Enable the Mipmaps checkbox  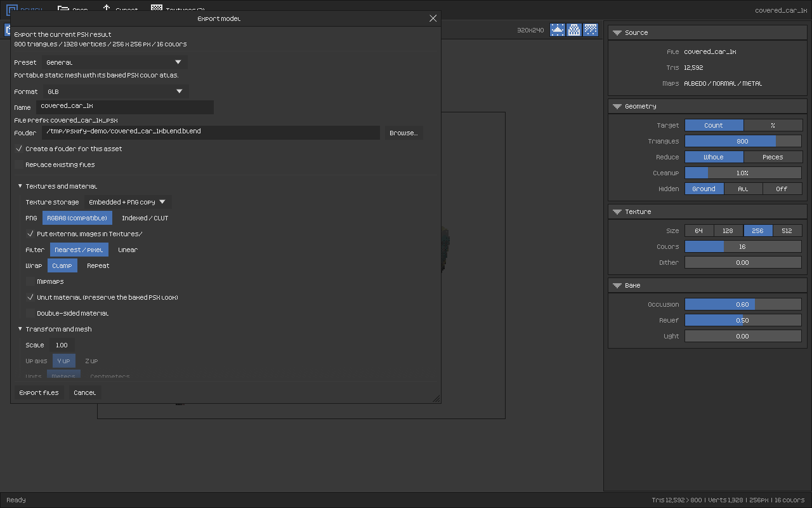(30, 281)
